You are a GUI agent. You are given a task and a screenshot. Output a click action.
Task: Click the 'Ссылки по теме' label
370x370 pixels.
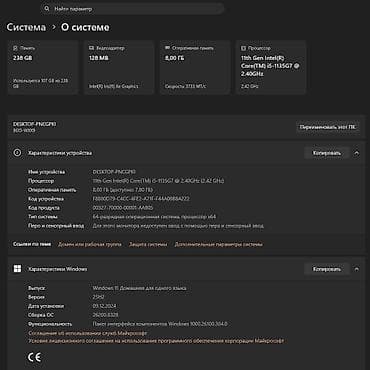click(x=32, y=244)
